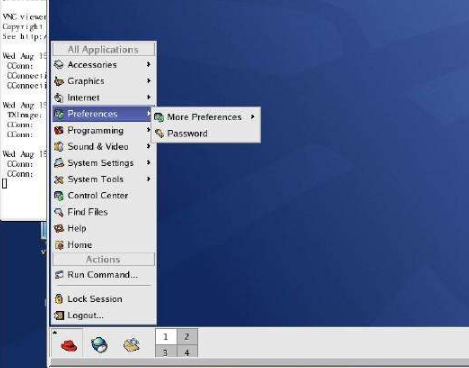469x368 pixels.
Task: Open the Home folder menu entry
Action: point(103,244)
